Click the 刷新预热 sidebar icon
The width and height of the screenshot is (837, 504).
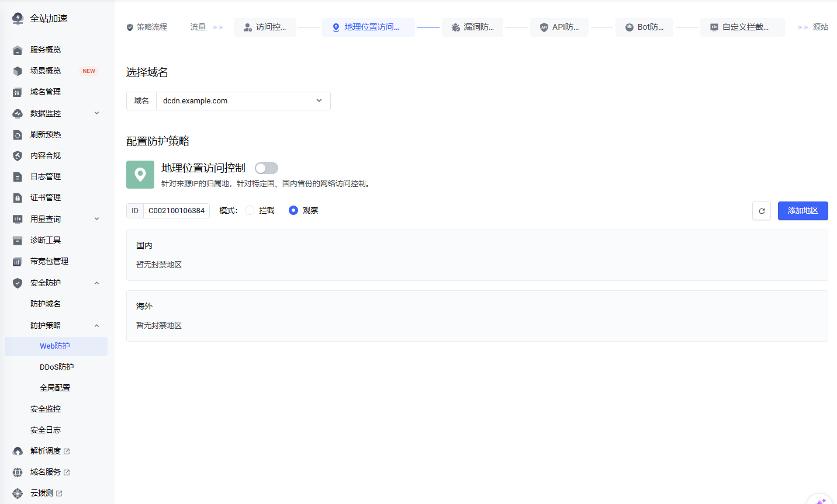click(x=18, y=135)
